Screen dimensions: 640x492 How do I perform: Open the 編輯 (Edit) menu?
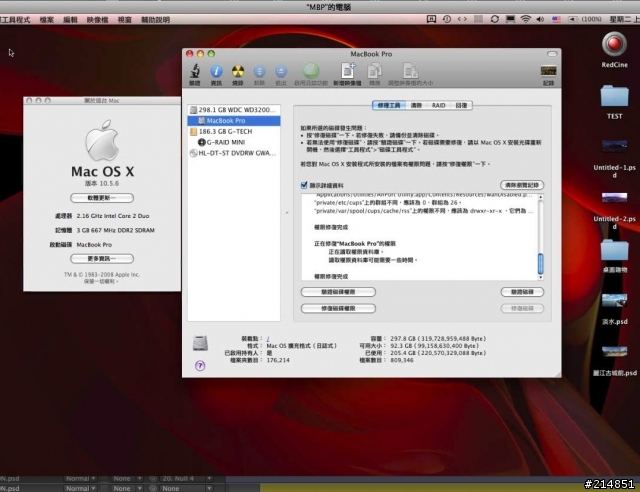[70, 20]
